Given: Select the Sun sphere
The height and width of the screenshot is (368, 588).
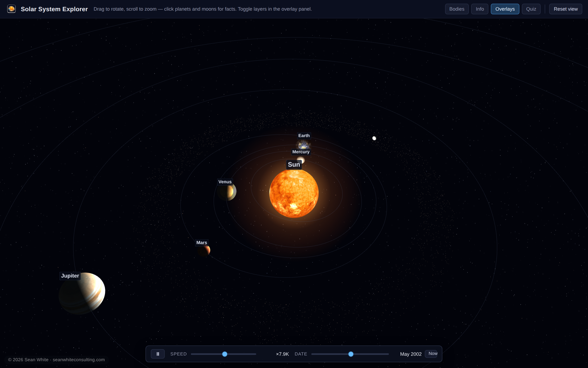Looking at the screenshot, I should pos(294,194).
